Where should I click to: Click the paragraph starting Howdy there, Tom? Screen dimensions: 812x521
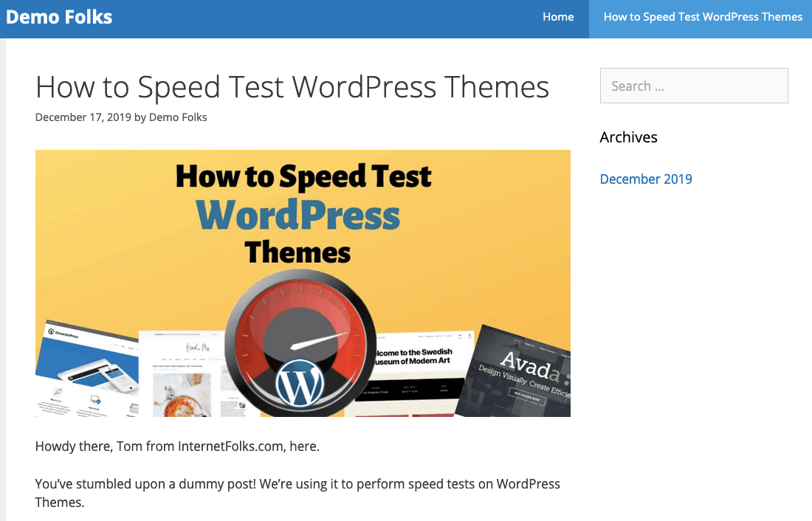[177, 446]
